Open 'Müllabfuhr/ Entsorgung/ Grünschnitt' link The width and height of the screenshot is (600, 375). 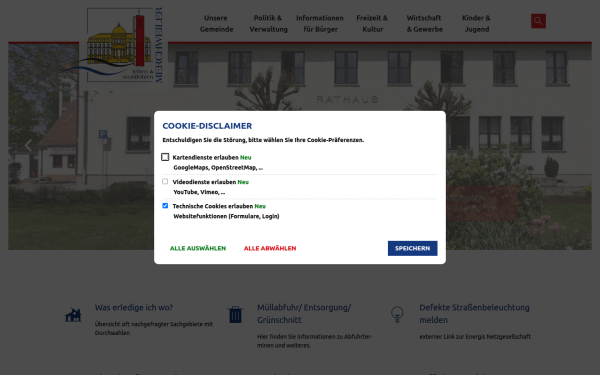(x=304, y=314)
